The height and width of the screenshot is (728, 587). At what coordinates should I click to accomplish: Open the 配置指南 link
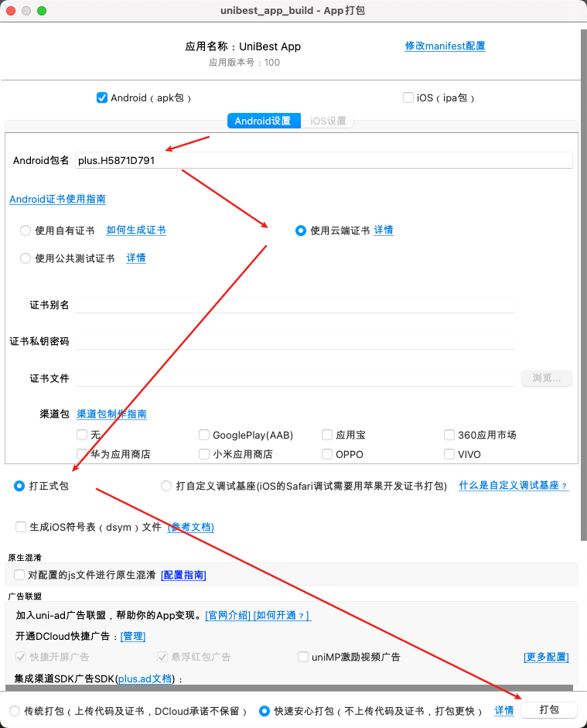pos(183,576)
